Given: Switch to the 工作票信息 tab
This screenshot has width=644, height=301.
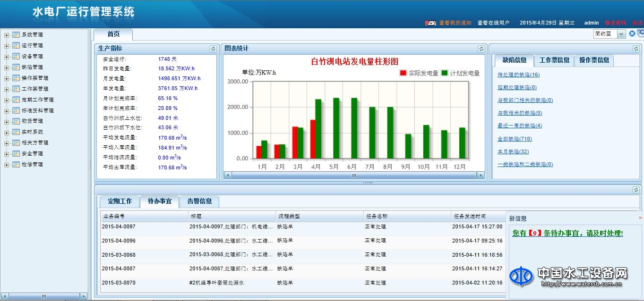Looking at the screenshot, I should [x=554, y=60].
